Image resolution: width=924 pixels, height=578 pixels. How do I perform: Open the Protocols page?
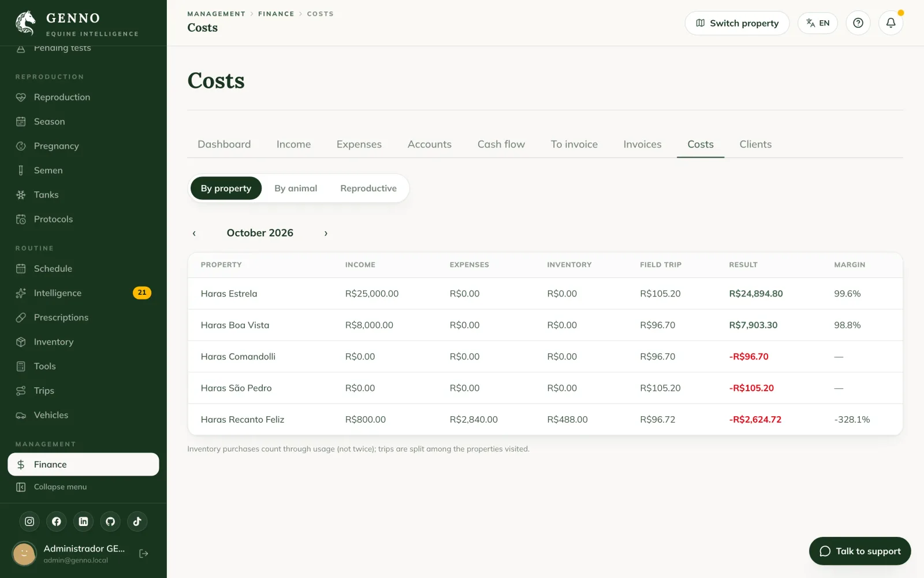pyautogui.click(x=83, y=219)
